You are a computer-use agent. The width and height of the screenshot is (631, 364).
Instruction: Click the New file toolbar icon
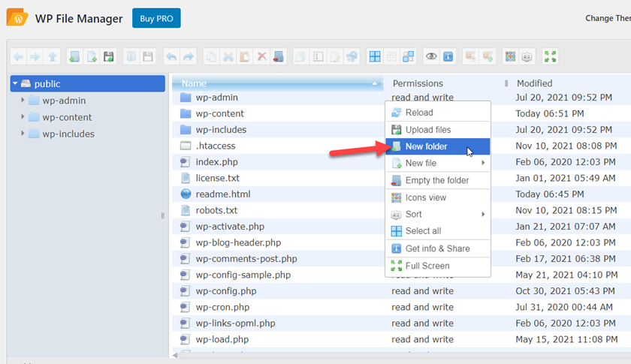tap(92, 57)
